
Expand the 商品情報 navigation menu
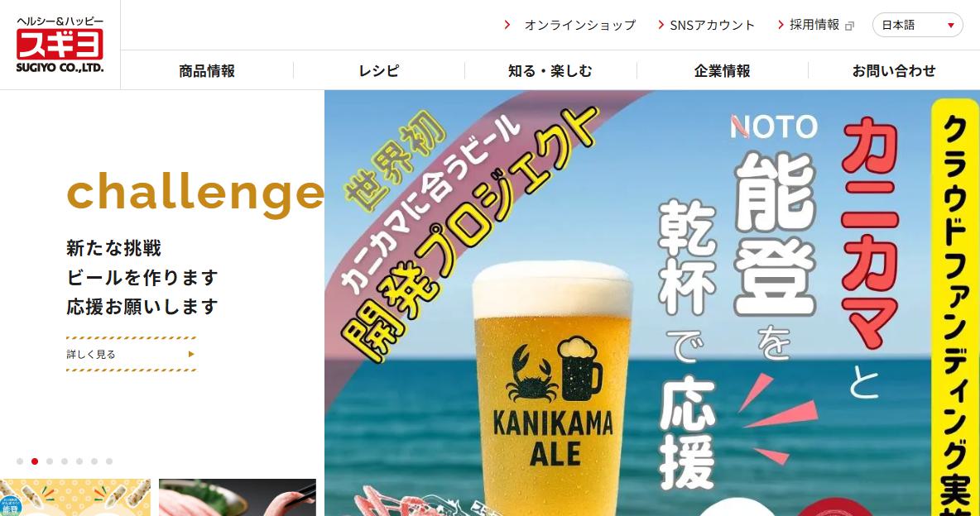coord(207,70)
